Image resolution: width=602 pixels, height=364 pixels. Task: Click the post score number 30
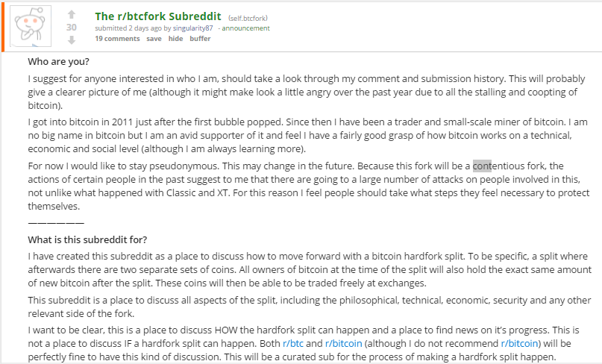pyautogui.click(x=72, y=28)
